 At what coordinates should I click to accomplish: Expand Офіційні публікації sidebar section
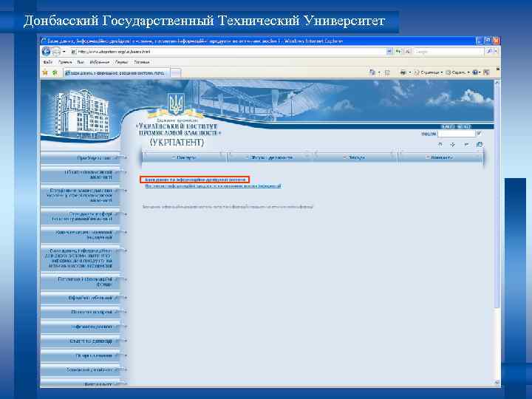81,298
